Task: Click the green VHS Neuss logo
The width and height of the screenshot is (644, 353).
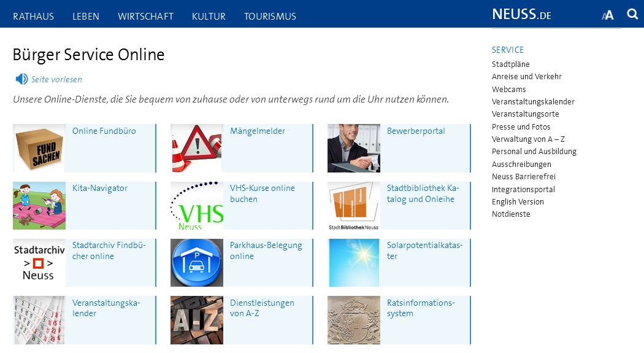Action: [196, 206]
